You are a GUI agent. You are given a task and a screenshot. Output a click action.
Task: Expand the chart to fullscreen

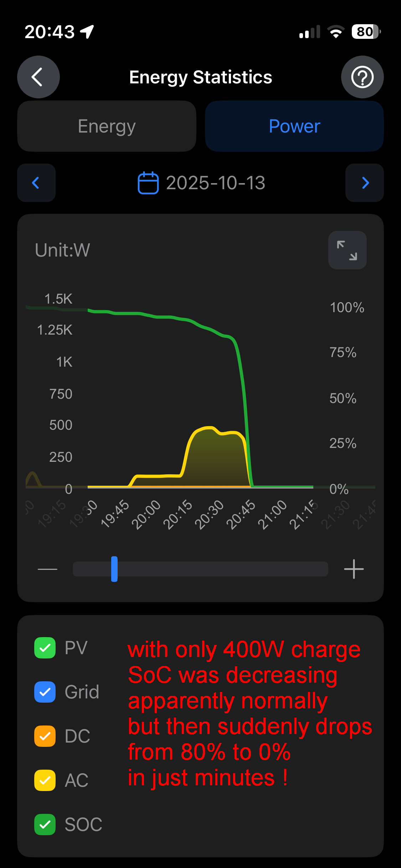(347, 250)
